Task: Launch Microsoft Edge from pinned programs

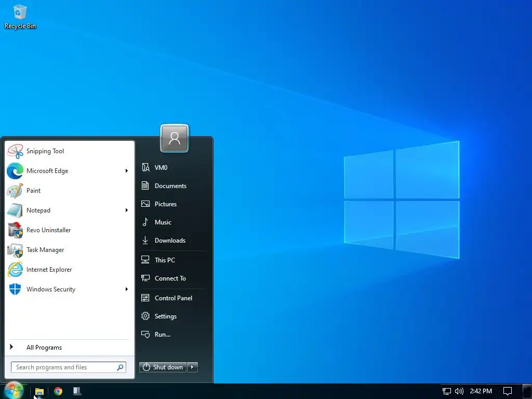Action: pyautogui.click(x=64, y=170)
